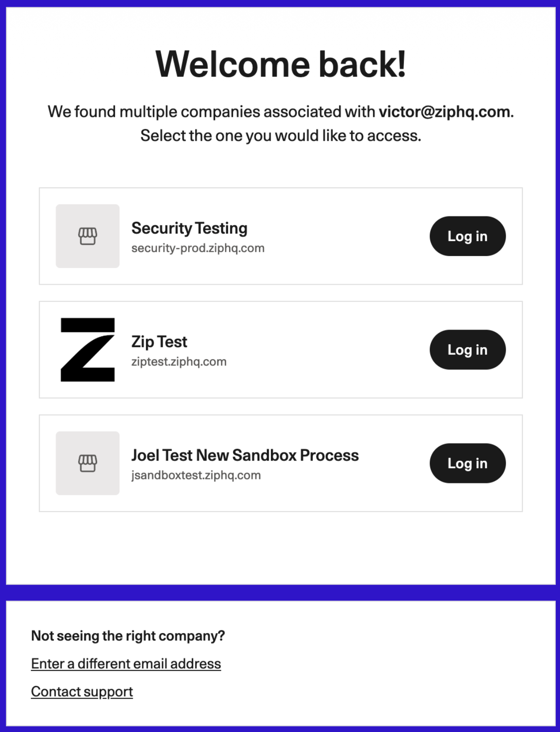
Task: Click the victor@ziphq.com email text
Action: click(x=444, y=112)
